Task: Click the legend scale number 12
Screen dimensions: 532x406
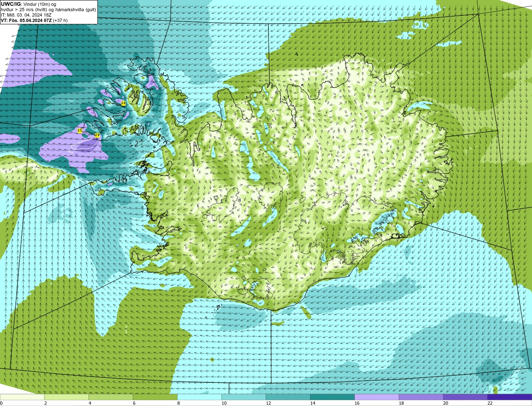Action: pyautogui.click(x=268, y=403)
